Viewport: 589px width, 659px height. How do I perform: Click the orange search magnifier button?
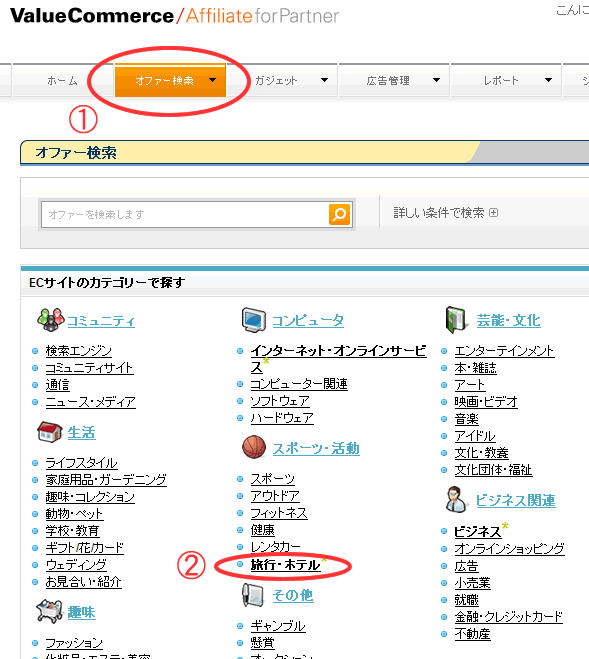pos(339,214)
